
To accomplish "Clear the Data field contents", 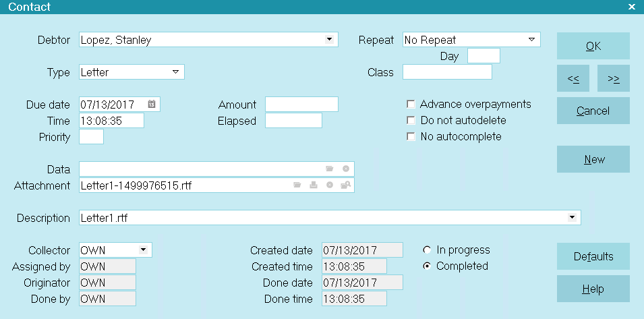I will [x=346, y=169].
